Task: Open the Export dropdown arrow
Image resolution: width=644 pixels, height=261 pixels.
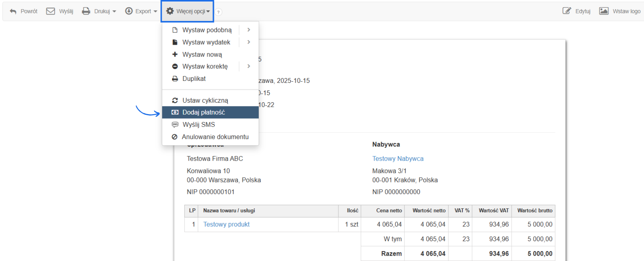Action: tap(155, 11)
